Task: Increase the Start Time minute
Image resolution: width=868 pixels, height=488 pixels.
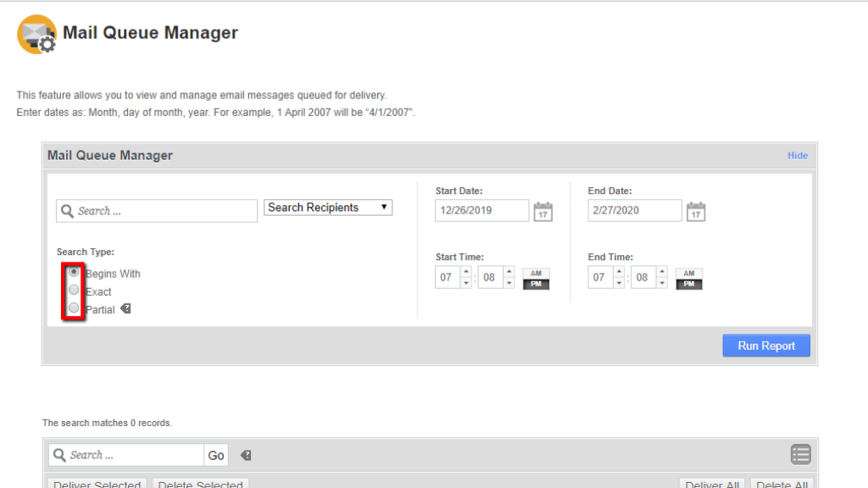Action: pos(509,272)
